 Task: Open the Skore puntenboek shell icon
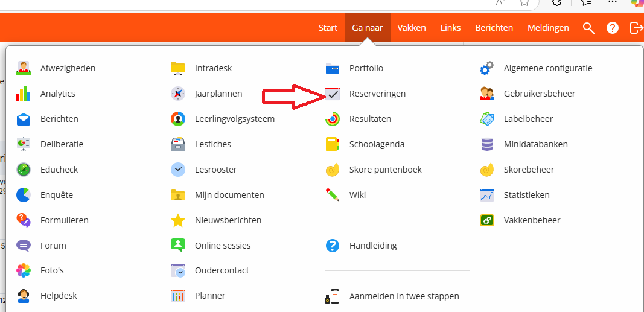(333, 170)
